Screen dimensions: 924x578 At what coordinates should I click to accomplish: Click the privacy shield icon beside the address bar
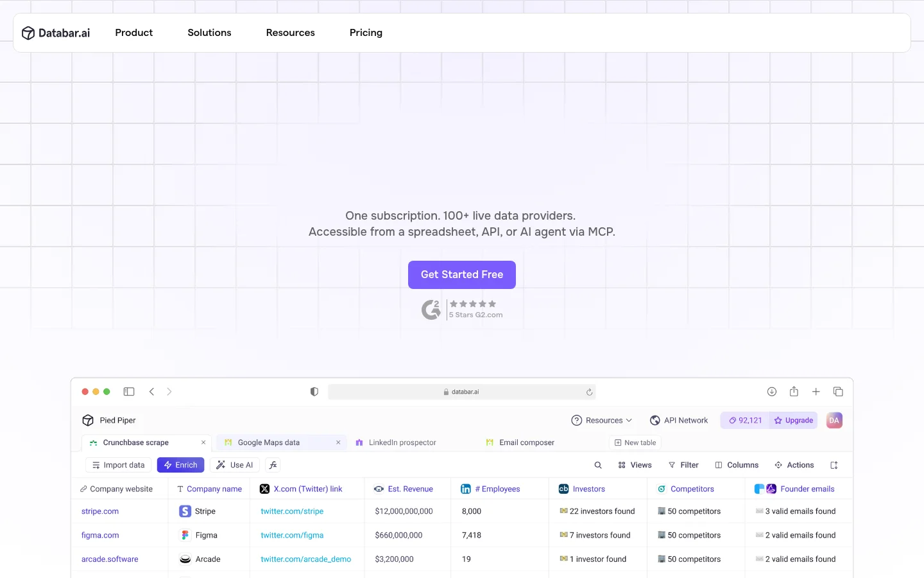point(314,392)
